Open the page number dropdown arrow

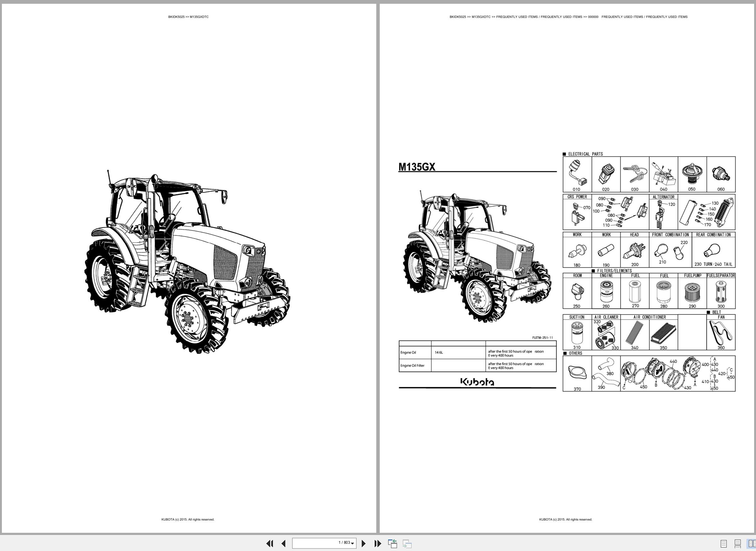tap(352, 544)
